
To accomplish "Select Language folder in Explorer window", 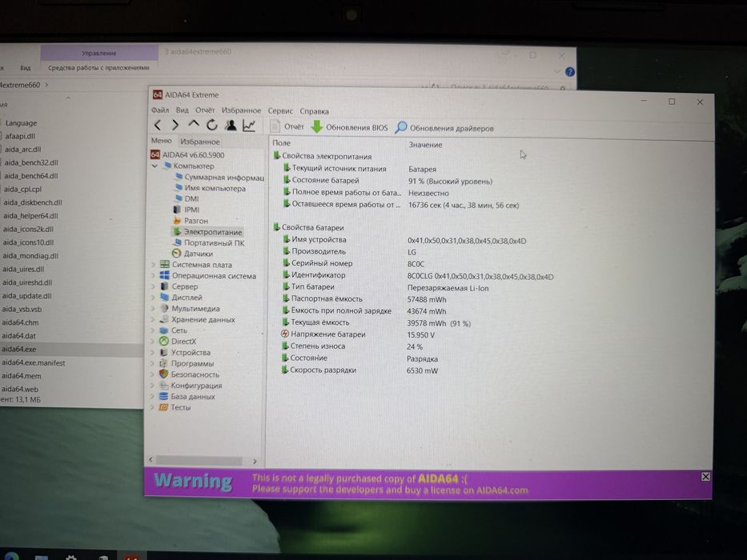I will coord(21,123).
